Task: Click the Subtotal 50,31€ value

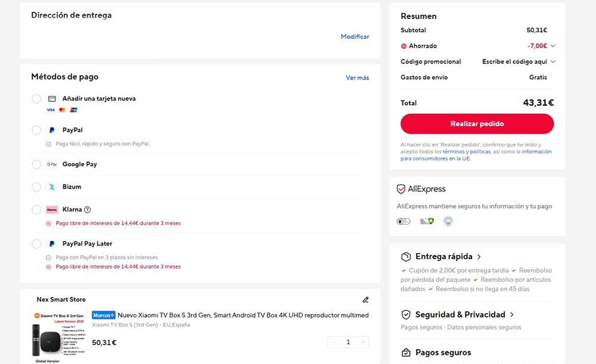Action: click(537, 30)
